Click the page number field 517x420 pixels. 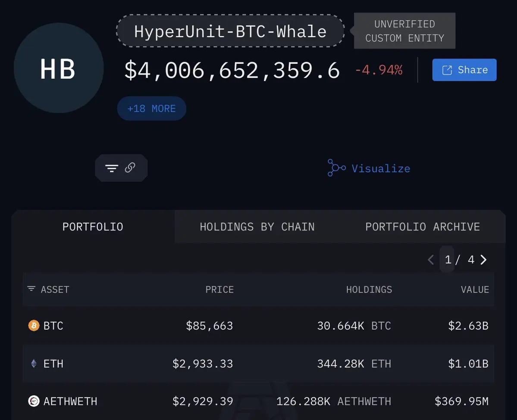[448, 260]
